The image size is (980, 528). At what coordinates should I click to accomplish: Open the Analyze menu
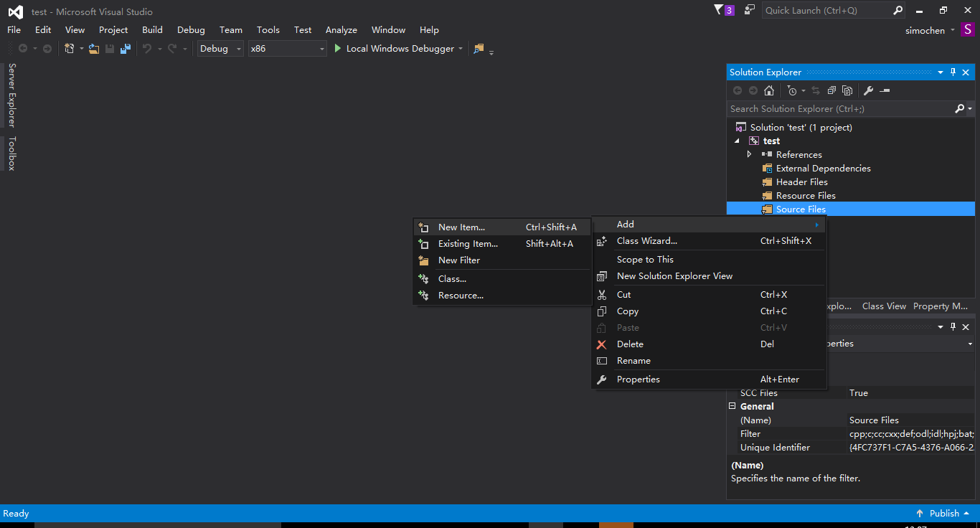click(341, 30)
